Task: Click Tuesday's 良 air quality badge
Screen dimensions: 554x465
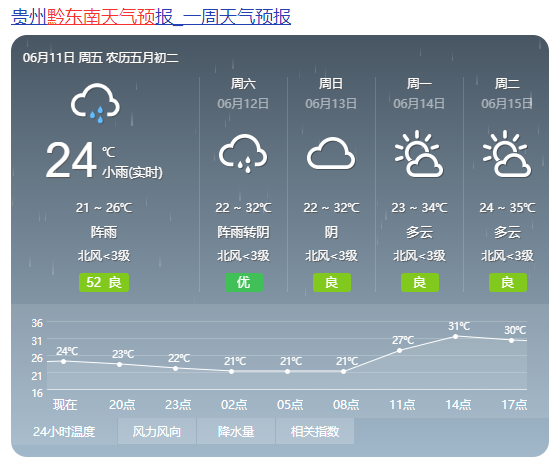Action: click(x=508, y=282)
